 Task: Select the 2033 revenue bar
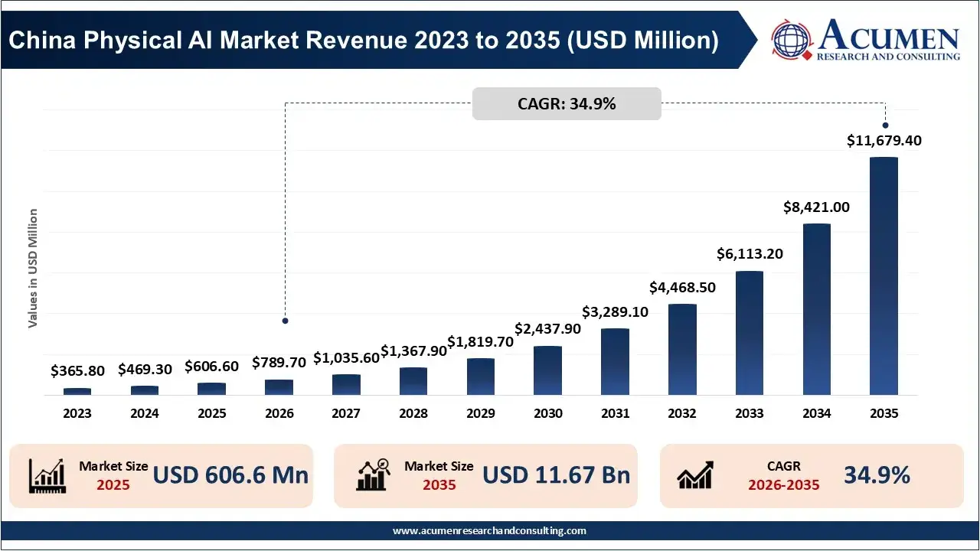(x=750, y=333)
